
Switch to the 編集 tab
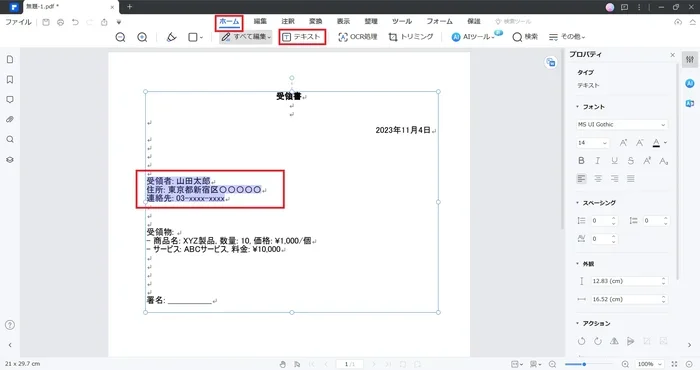(x=260, y=21)
